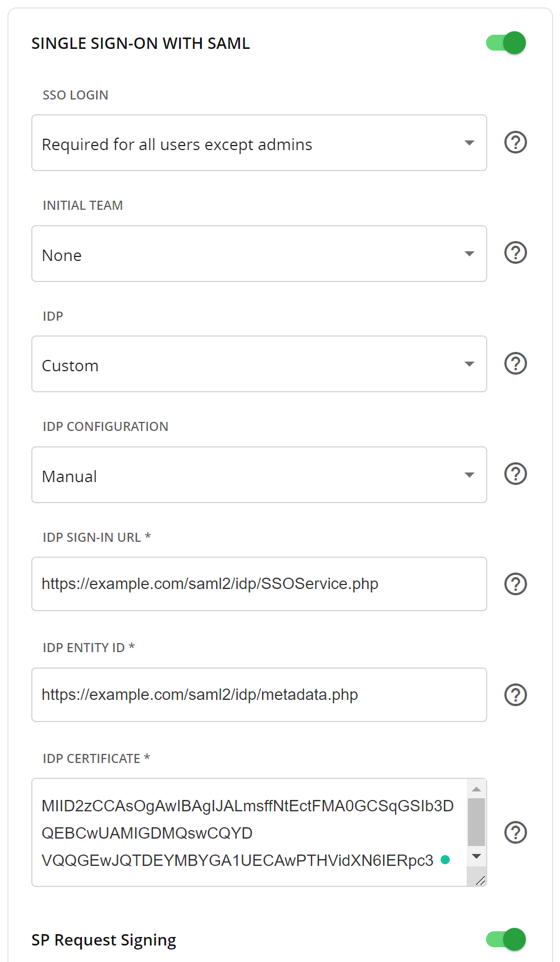
Task: Open the IDP dropdown set to Custom
Action: point(259,364)
